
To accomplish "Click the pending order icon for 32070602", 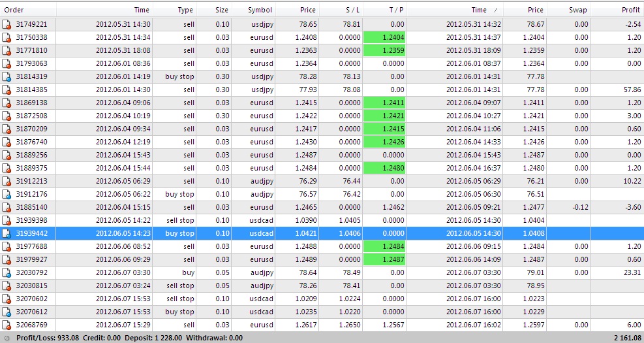I will click(7, 299).
